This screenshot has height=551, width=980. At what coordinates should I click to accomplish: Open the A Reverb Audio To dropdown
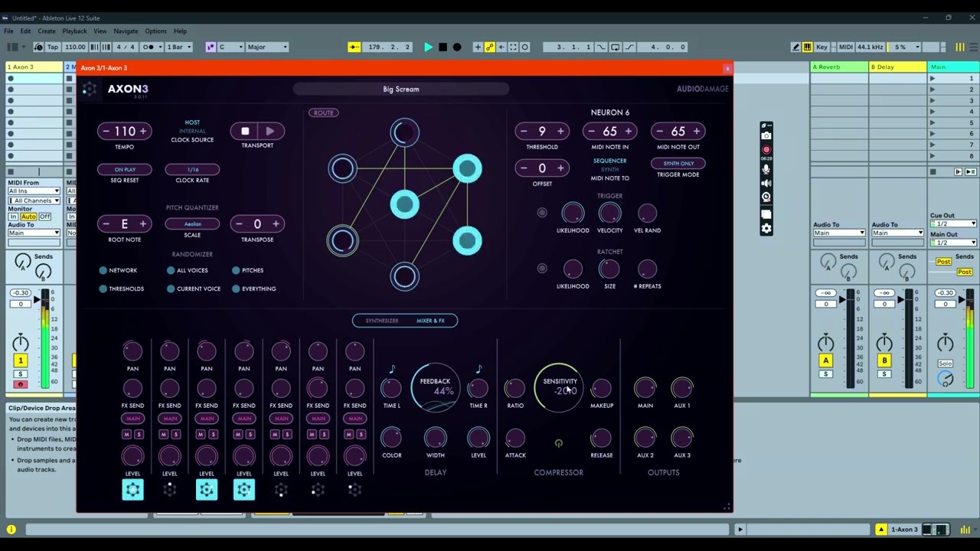[839, 233]
